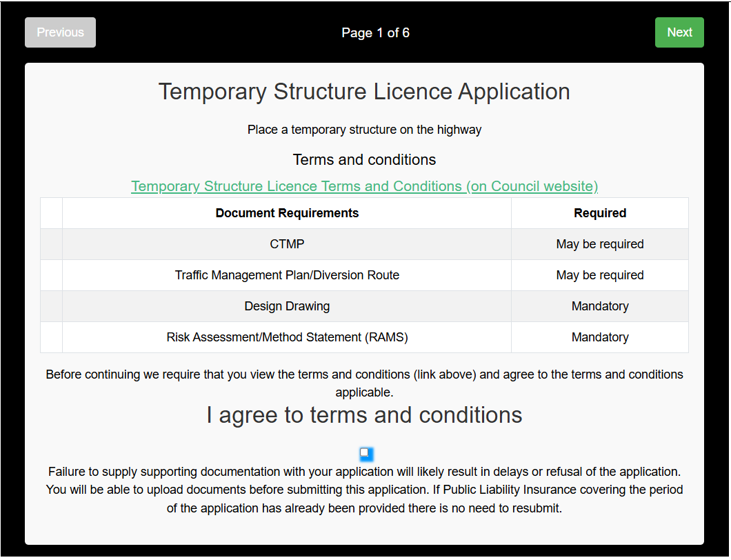Click the Next button
The image size is (731, 560).
pos(679,32)
